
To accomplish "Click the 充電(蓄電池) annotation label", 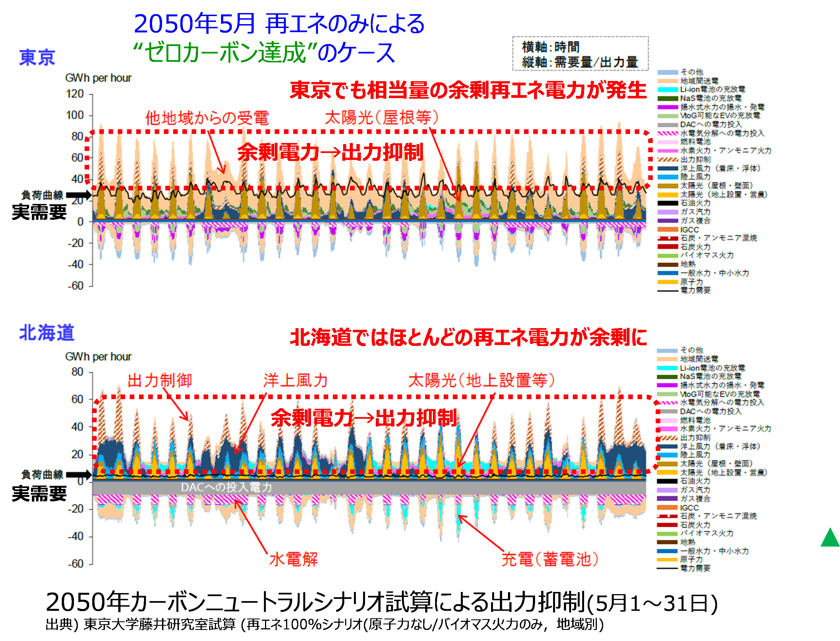I will [x=550, y=559].
